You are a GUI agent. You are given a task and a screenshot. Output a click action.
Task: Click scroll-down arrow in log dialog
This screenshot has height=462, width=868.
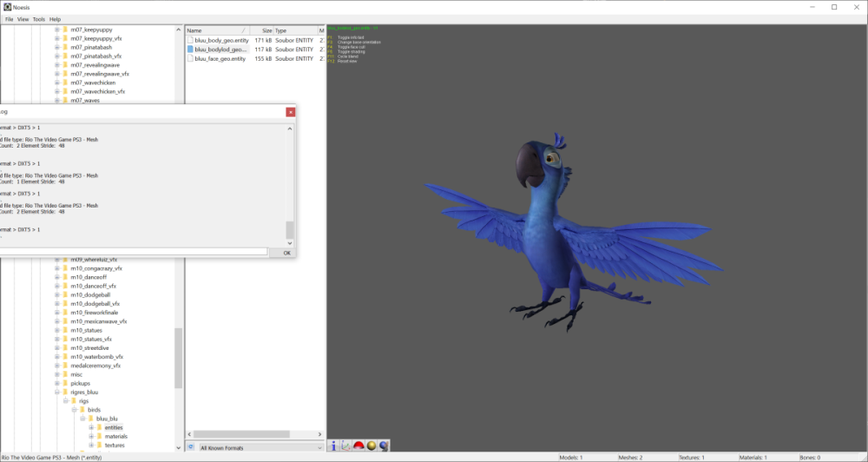click(x=290, y=243)
